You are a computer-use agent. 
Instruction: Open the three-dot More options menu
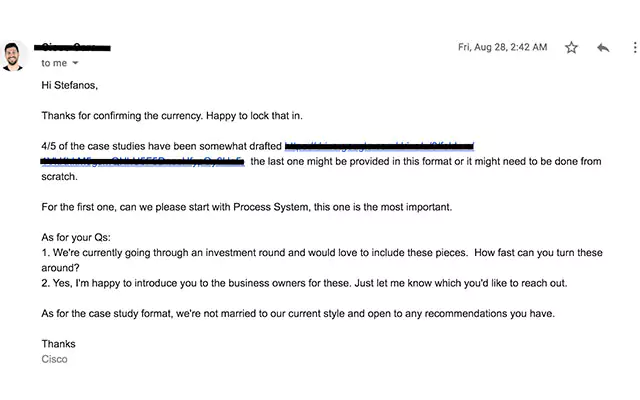point(634,47)
